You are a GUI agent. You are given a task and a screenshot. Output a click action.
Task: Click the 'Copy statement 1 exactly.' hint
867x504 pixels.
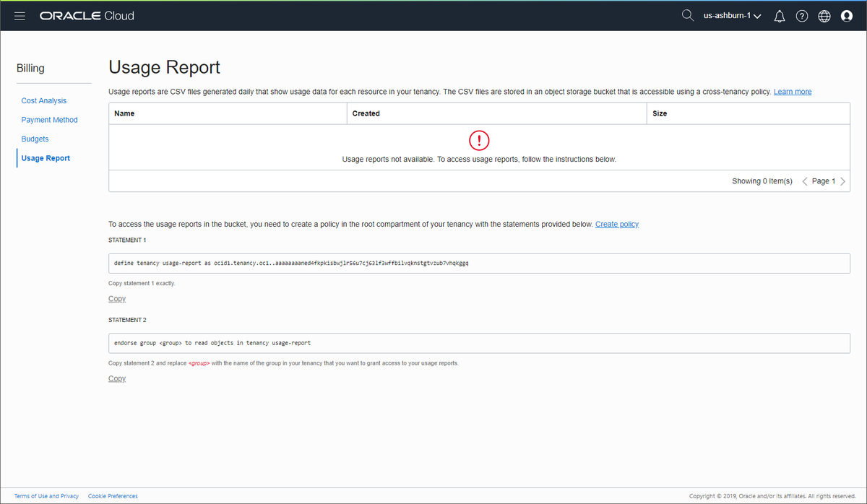[x=142, y=283]
